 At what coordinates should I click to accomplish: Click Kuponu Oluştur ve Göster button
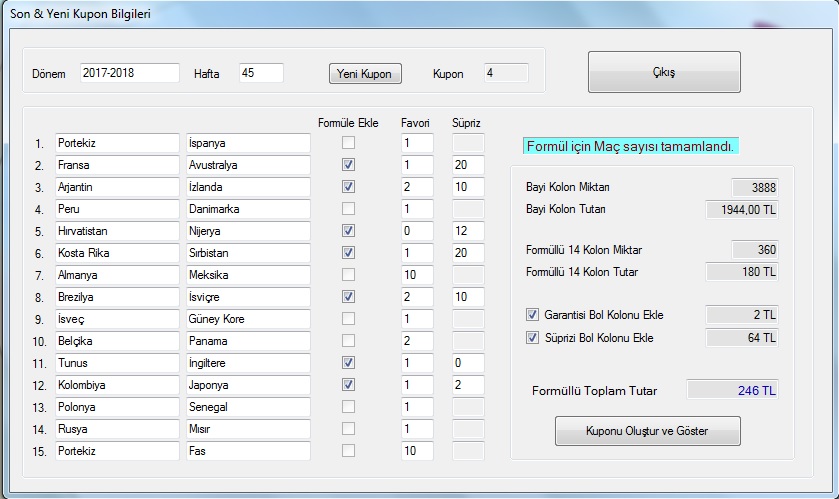(647, 431)
